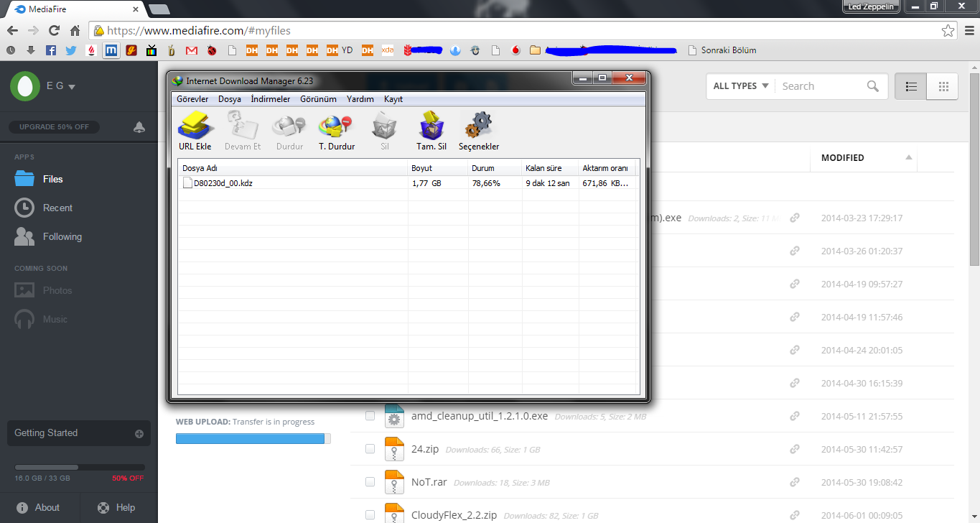Click the MediaFire Search input field
980x523 pixels.
click(x=820, y=86)
